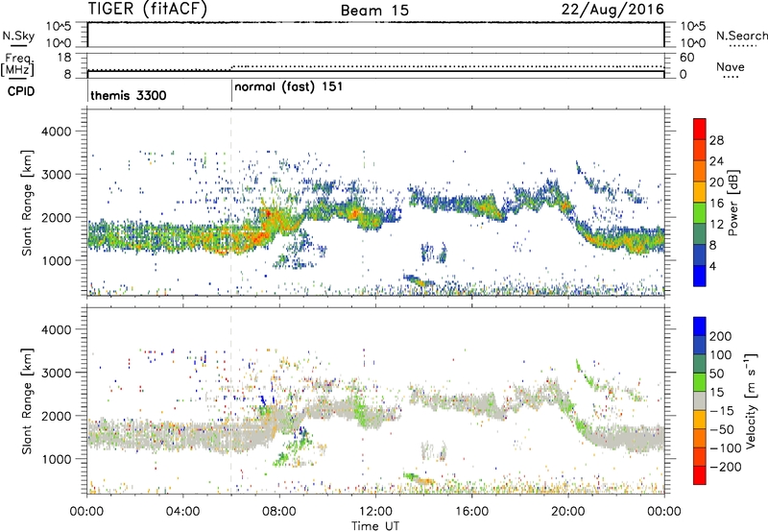The width and height of the screenshot is (768, 532).
Task: Click the '4' tick on Power colorbar
Action: pyautogui.click(x=712, y=266)
